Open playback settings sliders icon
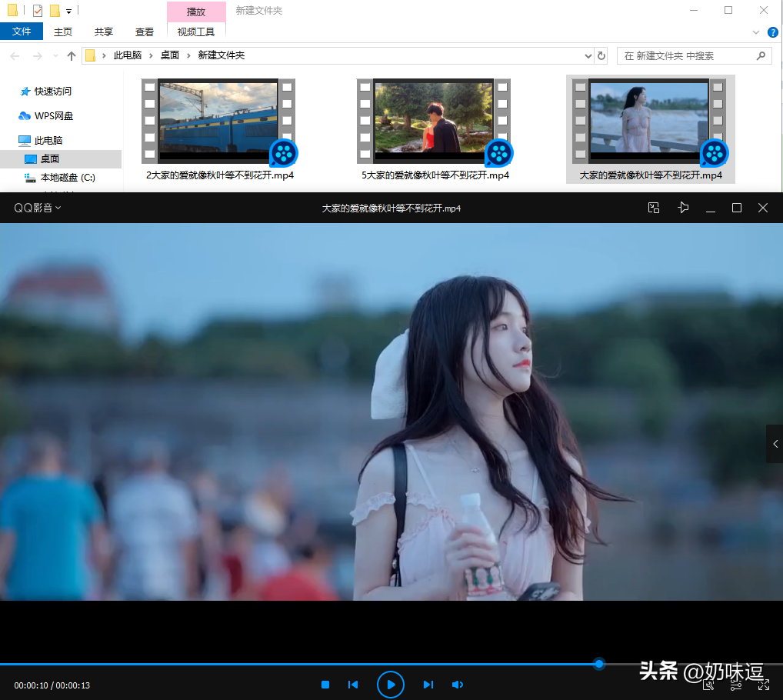This screenshot has height=700, width=783. (736, 685)
